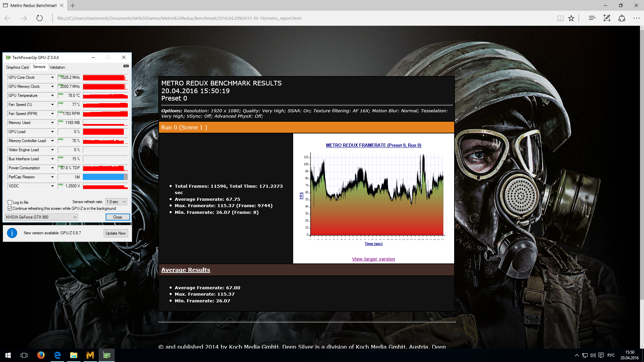This screenshot has height=362, width=644.
Task: Open the NVIDIA GeForce GTX 980 selector
Action: 41,217
